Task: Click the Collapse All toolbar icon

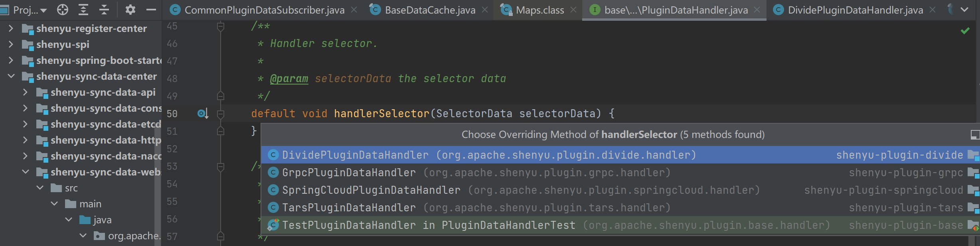Action: tap(104, 10)
